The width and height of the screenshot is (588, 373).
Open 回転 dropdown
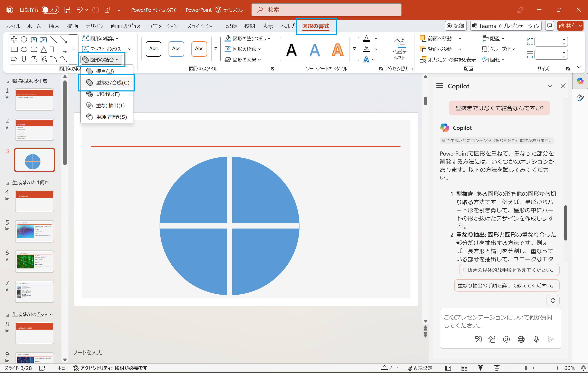(x=493, y=60)
